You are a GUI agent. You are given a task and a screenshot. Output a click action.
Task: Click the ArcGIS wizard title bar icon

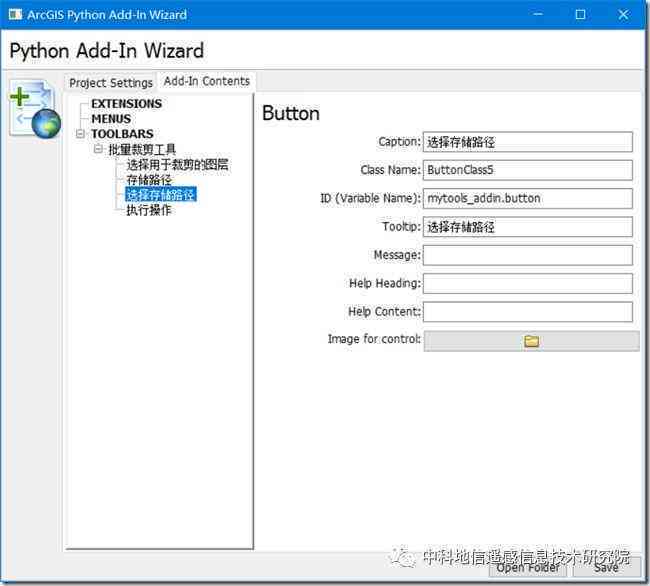coord(15,15)
